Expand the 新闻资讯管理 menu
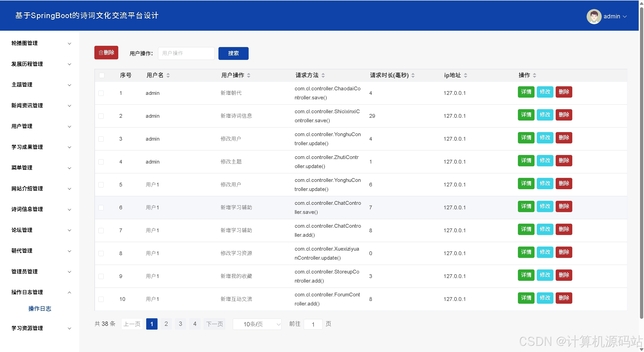This screenshot has width=644, height=352. pyautogui.click(x=40, y=106)
